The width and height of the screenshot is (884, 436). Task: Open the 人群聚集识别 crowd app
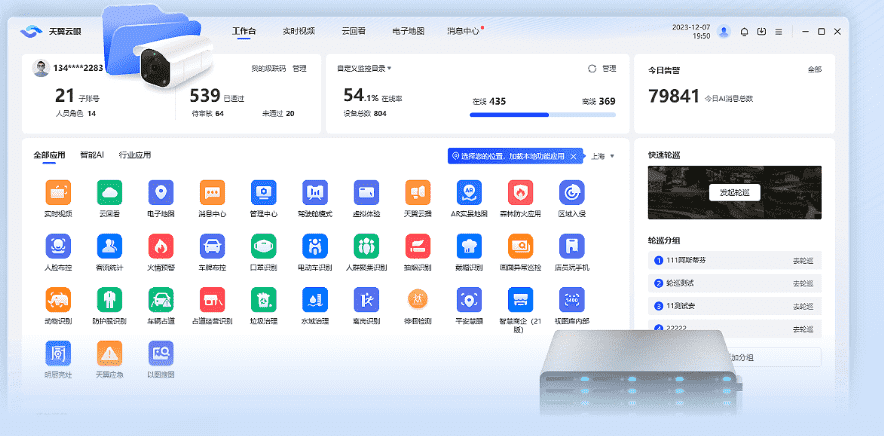(366, 246)
